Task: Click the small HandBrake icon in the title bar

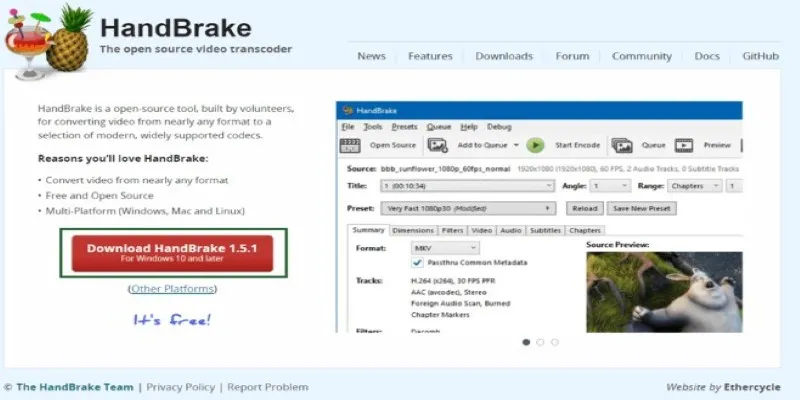Action: click(348, 110)
